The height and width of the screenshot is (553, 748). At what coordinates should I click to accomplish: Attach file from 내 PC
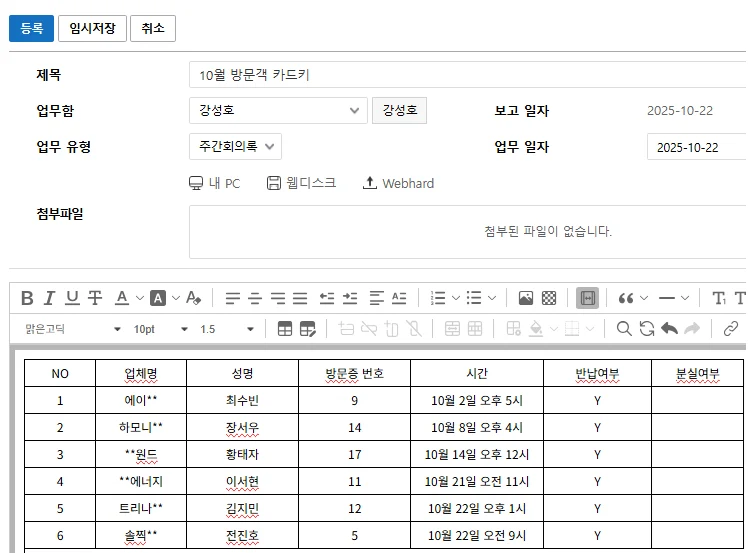(x=214, y=183)
